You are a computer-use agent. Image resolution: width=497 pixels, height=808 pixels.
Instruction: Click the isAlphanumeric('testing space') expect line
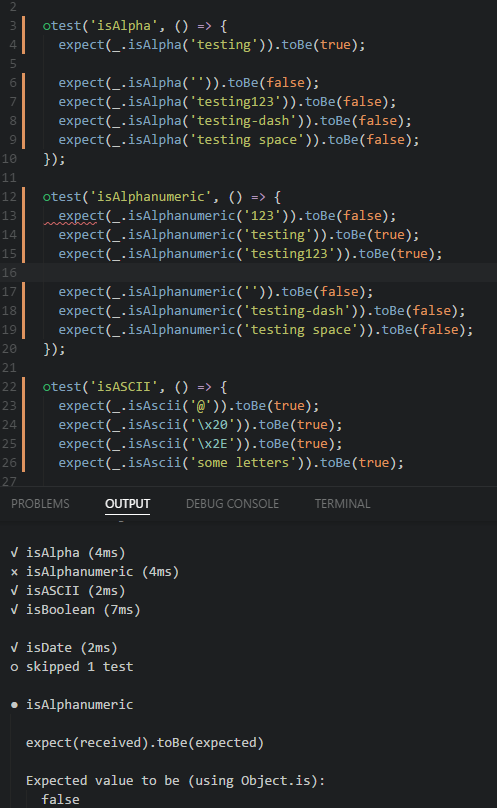[266, 330]
